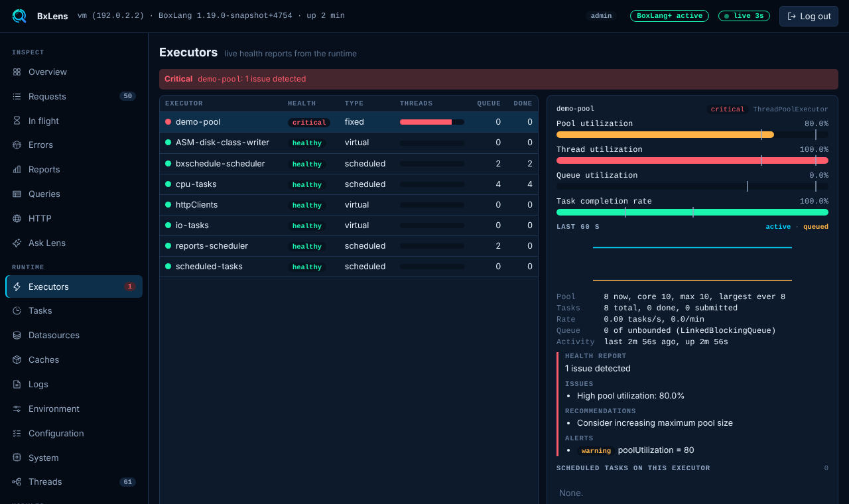Click the Pool utilization bar
Viewport: 849px width, 504px height.
coord(692,135)
